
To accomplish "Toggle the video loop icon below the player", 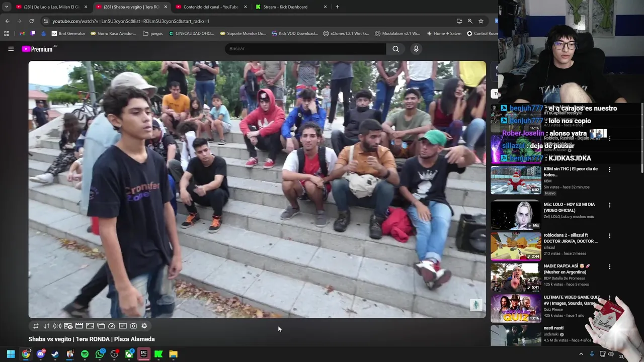I will 36,326.
